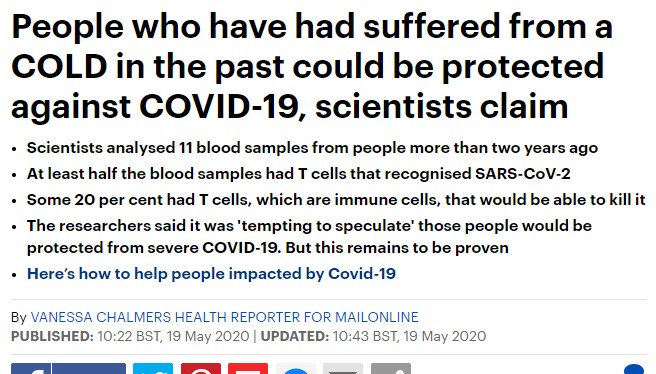Click the 'By' label before the author name
This screenshot has height=374, width=656.
pyautogui.click(x=19, y=317)
